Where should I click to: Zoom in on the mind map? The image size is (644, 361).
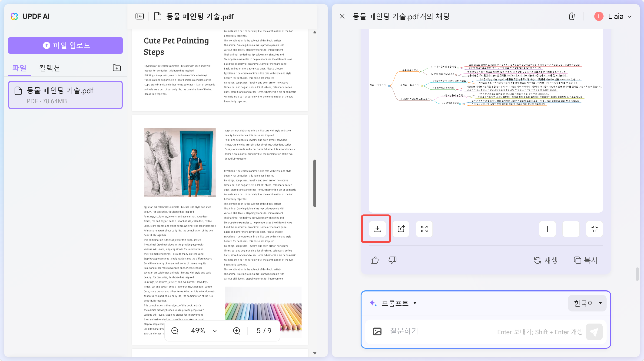[547, 229]
